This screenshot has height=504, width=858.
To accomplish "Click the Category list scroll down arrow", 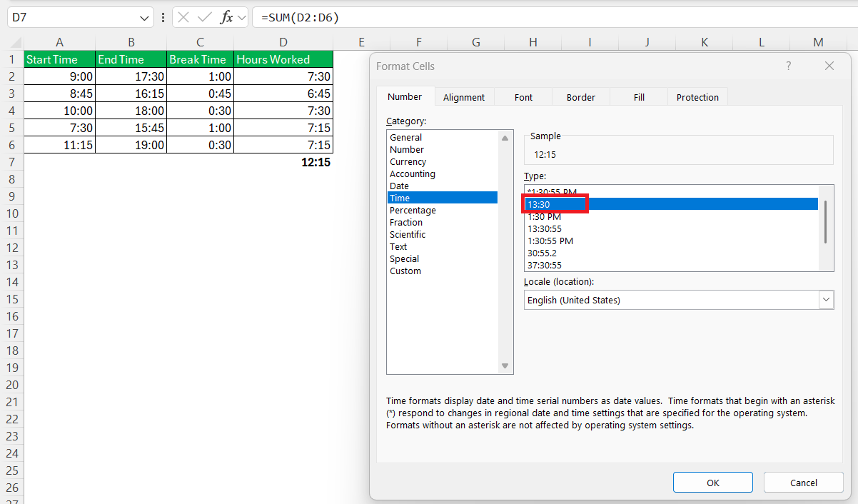I will point(505,366).
